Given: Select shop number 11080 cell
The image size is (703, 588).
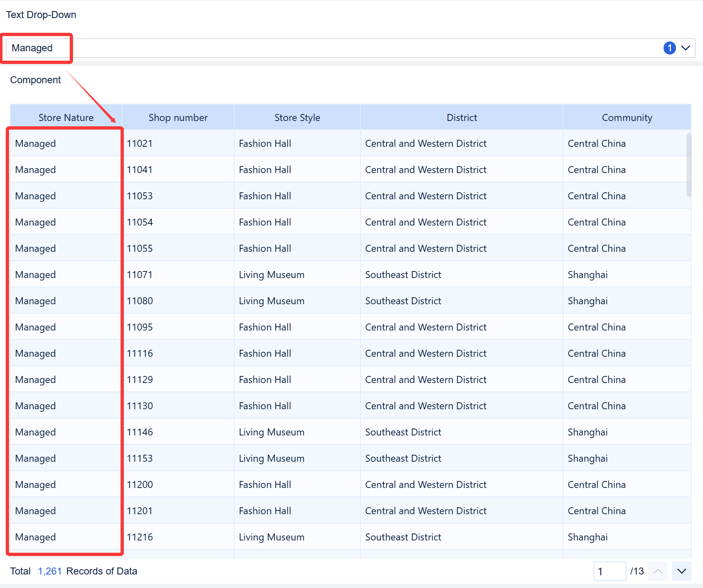Looking at the screenshot, I should point(178,301).
